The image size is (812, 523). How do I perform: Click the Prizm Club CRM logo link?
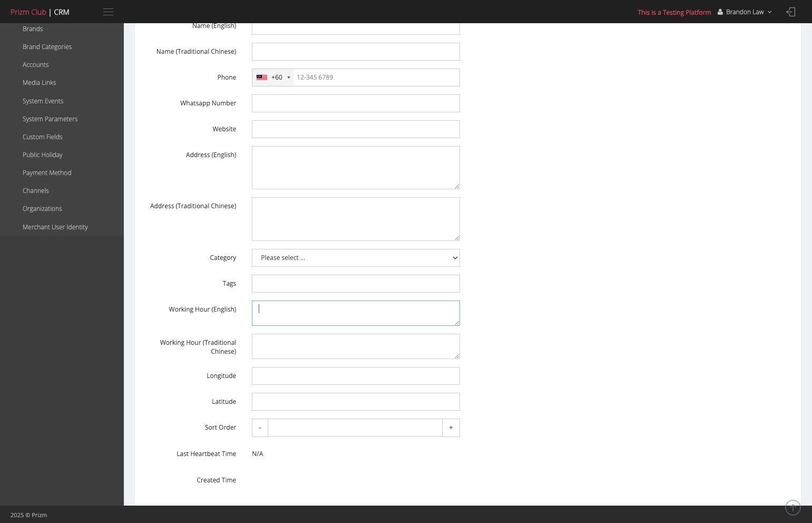coord(40,12)
